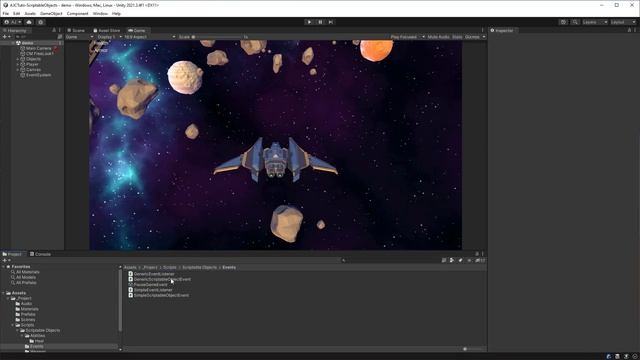The image size is (640, 360).
Task: Open the Gizmos dropdown arrow
Action: [484, 37]
